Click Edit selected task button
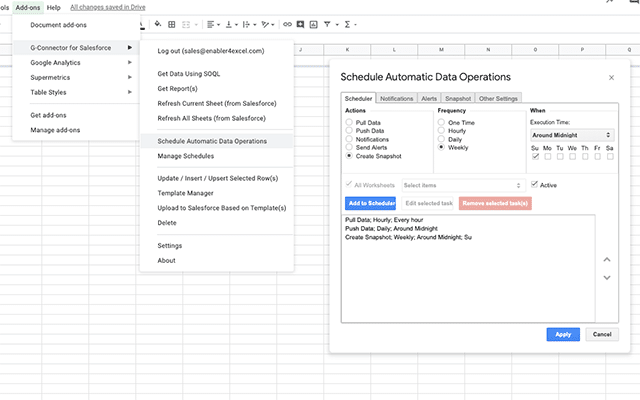Screen dimensions: 640x400 427,203
